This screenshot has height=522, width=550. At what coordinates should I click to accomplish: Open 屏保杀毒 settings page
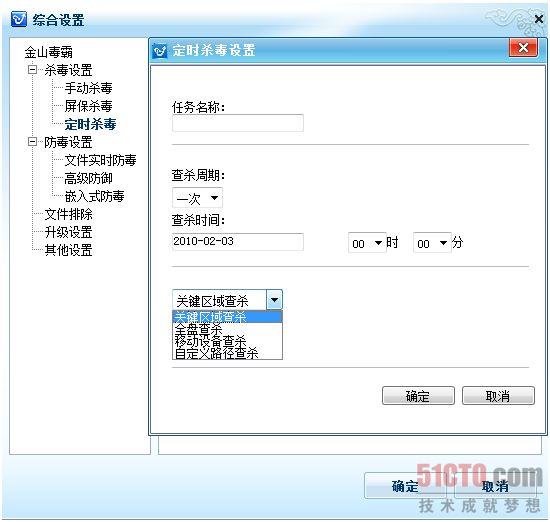(88, 106)
